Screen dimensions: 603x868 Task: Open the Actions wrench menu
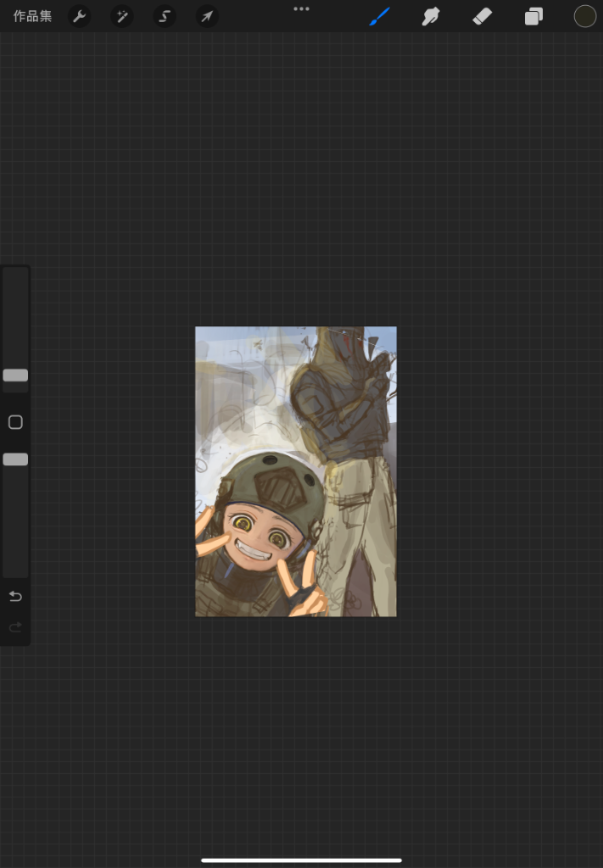(x=79, y=16)
